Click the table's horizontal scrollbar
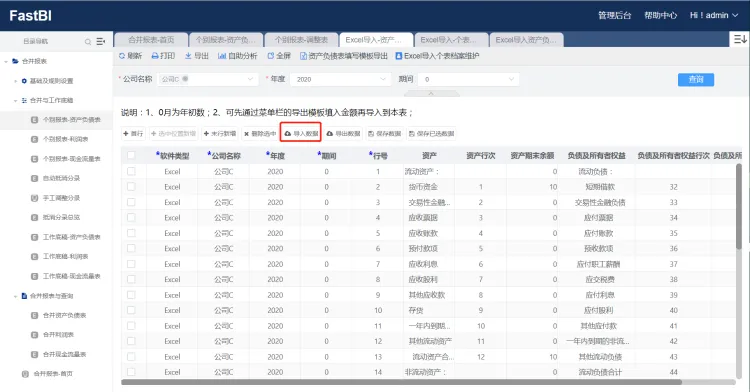750x392 pixels. coord(401,382)
